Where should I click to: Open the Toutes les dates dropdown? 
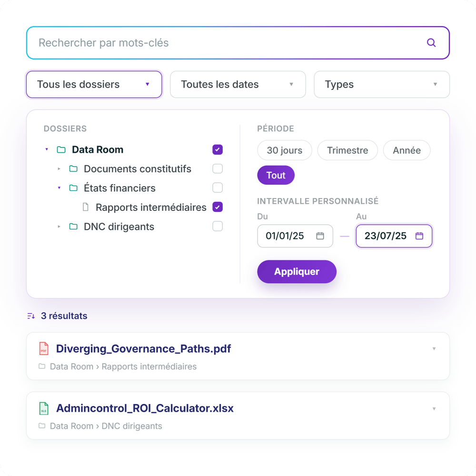(238, 84)
